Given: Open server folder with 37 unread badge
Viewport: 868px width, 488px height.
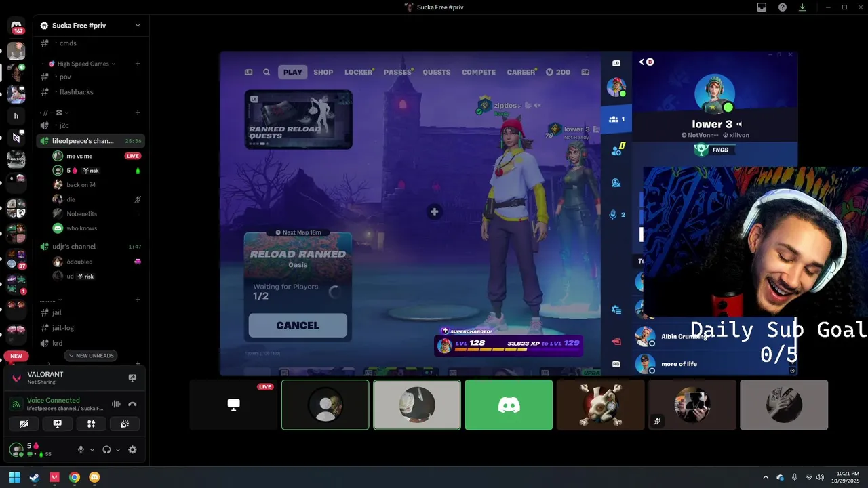Looking at the screenshot, I should 16,258.
